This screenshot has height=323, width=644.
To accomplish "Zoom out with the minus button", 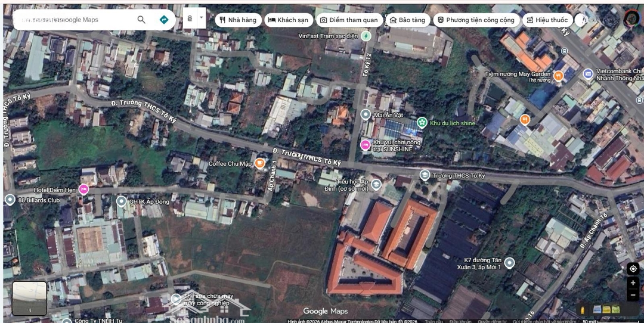I will point(633,295).
